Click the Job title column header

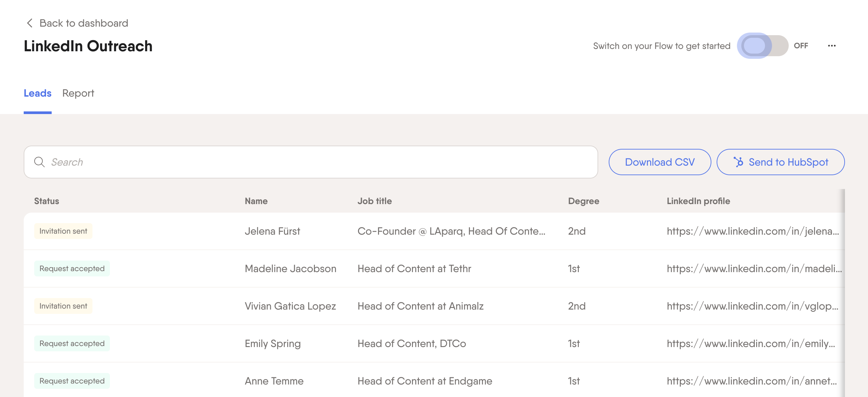374,201
